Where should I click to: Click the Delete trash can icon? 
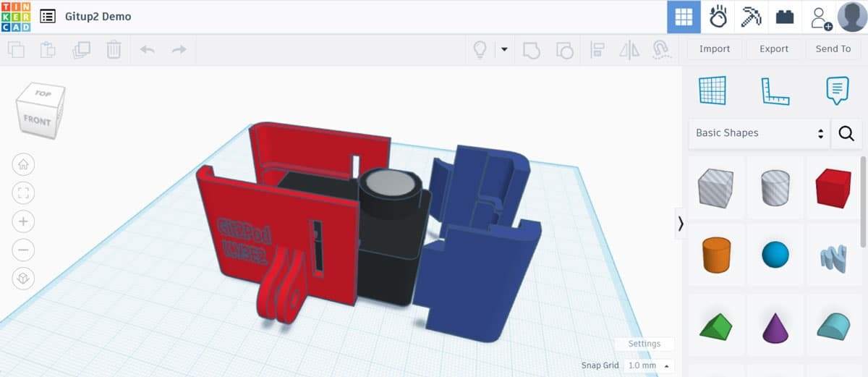(114, 50)
